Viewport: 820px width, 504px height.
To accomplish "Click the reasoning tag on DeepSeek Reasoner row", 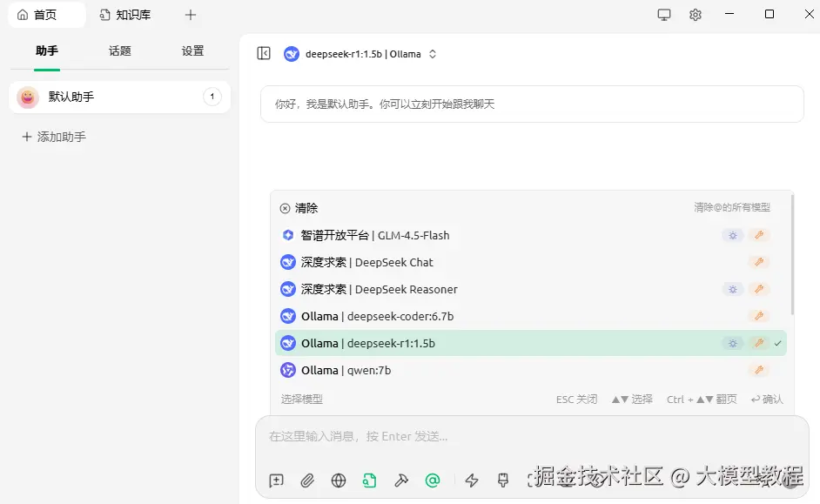I will pos(733,289).
